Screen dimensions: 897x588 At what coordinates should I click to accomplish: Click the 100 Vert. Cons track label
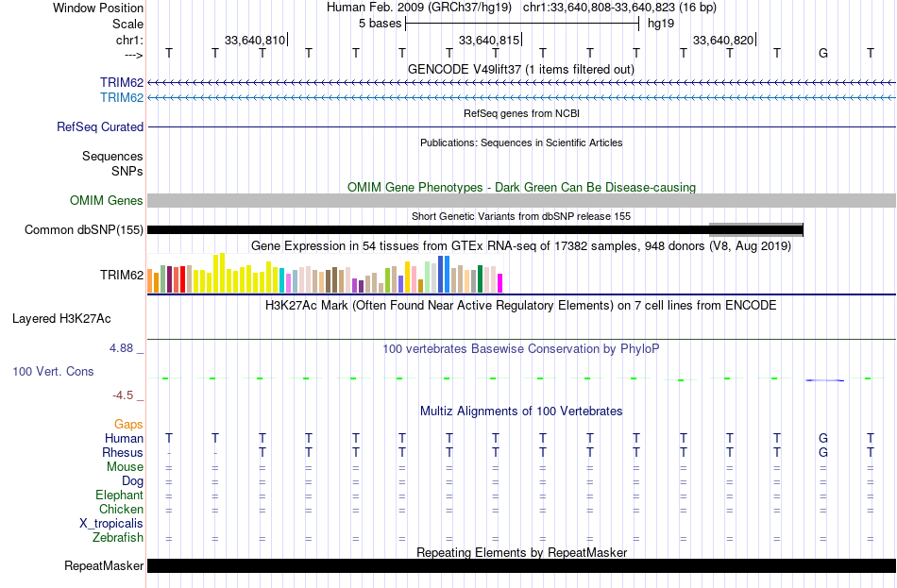[x=53, y=372]
